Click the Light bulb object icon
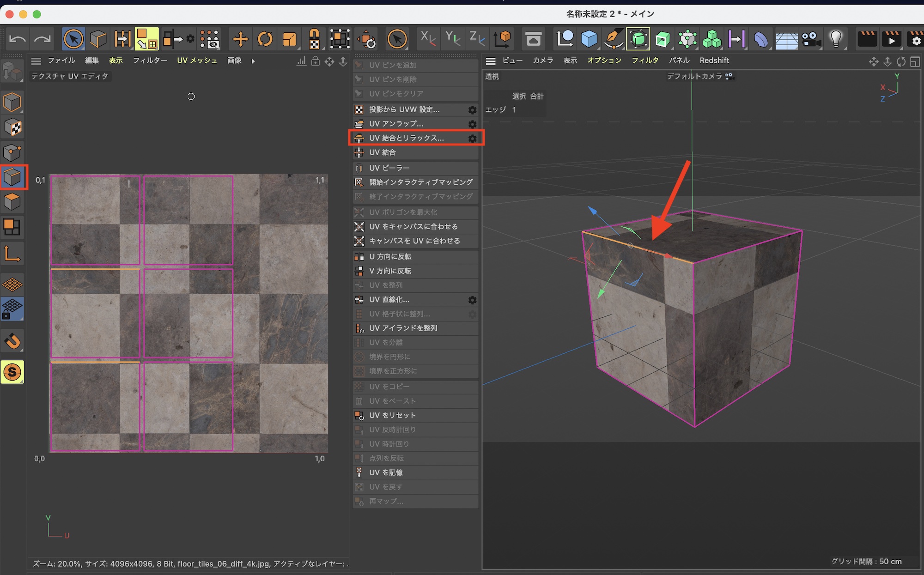Viewport: 924px width, 575px height. [x=836, y=39]
